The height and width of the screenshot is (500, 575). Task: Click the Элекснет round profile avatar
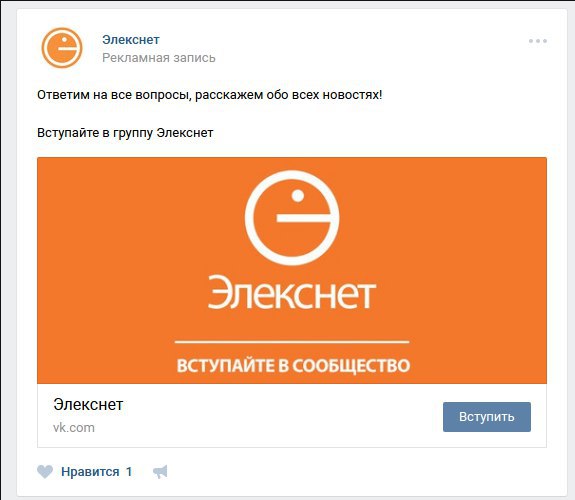click(x=62, y=48)
